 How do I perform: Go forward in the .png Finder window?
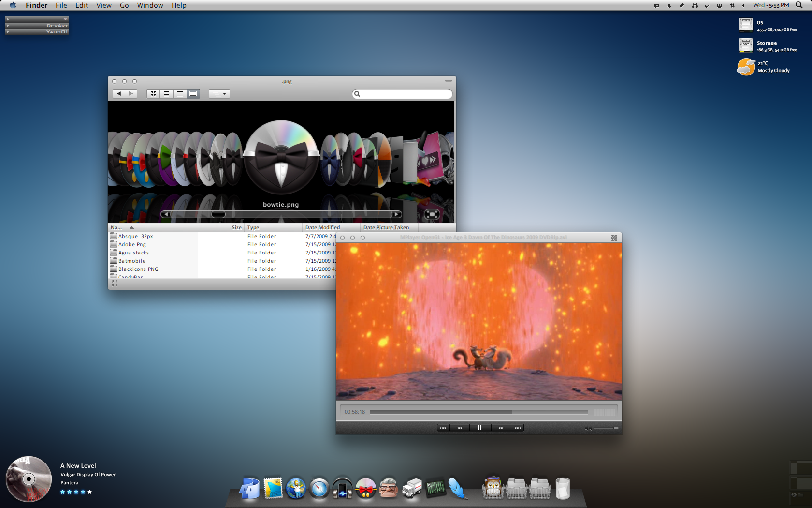click(x=131, y=94)
